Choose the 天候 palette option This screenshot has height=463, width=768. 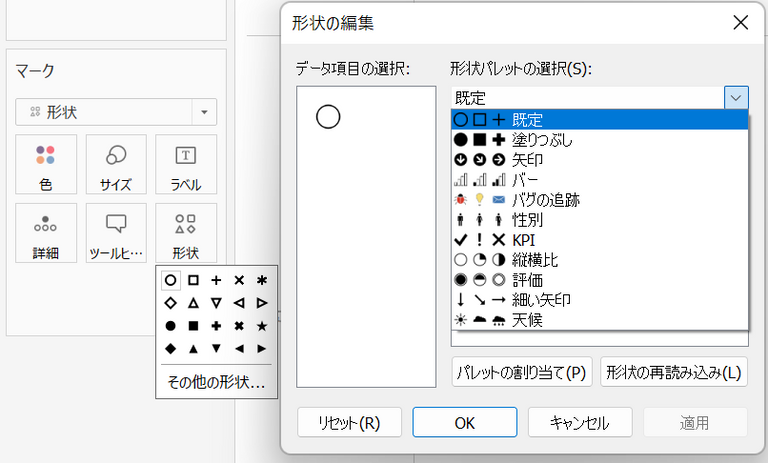point(600,320)
